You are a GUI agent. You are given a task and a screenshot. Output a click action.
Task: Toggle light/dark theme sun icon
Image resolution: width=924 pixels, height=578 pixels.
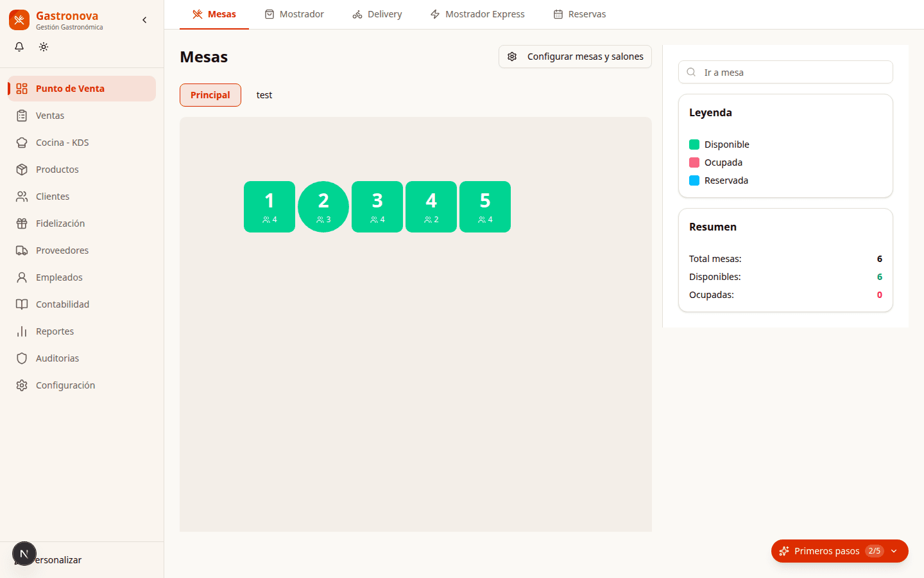click(44, 47)
